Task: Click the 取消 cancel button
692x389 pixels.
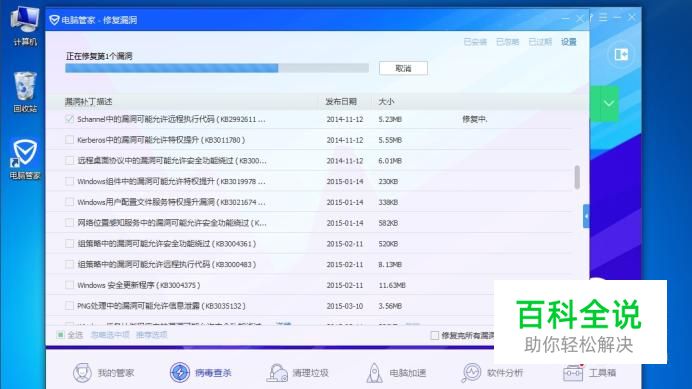Action: [x=403, y=68]
